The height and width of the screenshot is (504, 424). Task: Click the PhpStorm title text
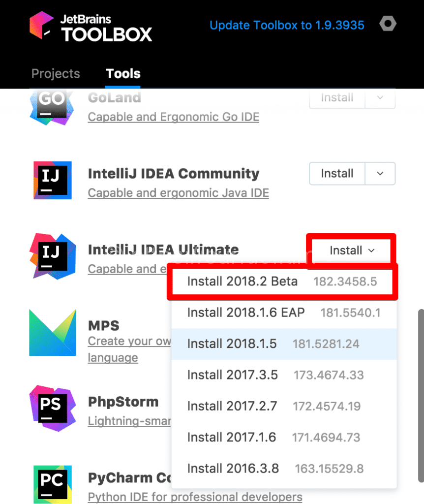click(x=123, y=402)
